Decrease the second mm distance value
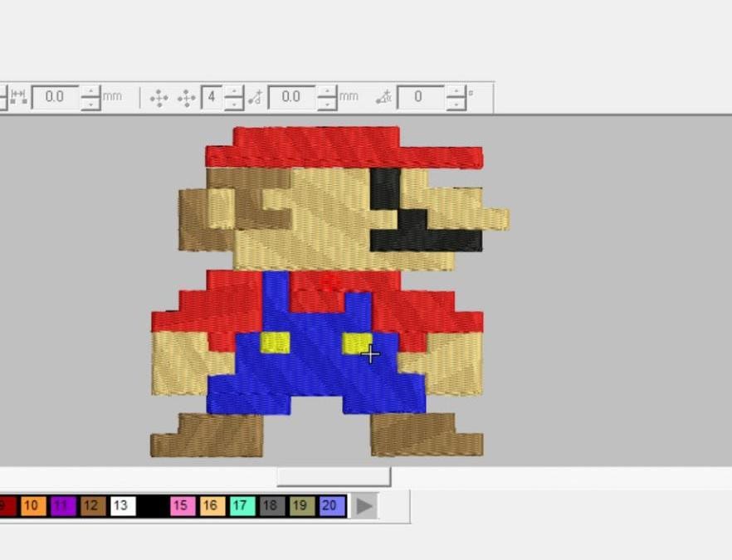Image resolution: width=732 pixels, height=560 pixels. tap(327, 104)
